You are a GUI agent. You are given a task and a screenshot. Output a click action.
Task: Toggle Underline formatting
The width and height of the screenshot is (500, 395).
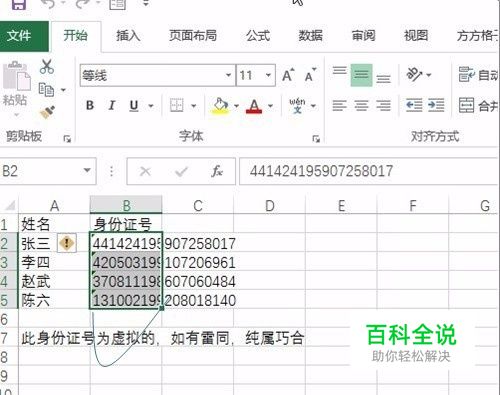coord(134,106)
